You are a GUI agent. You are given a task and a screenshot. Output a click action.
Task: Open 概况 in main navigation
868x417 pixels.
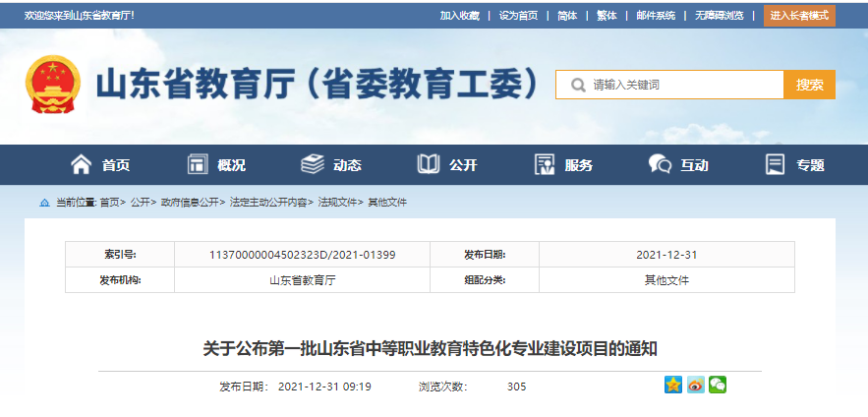tap(231, 165)
